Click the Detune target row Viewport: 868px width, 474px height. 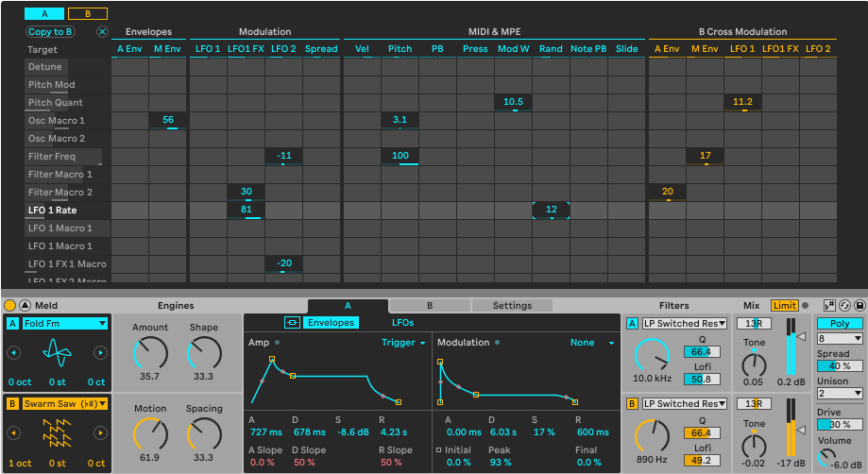click(68, 67)
